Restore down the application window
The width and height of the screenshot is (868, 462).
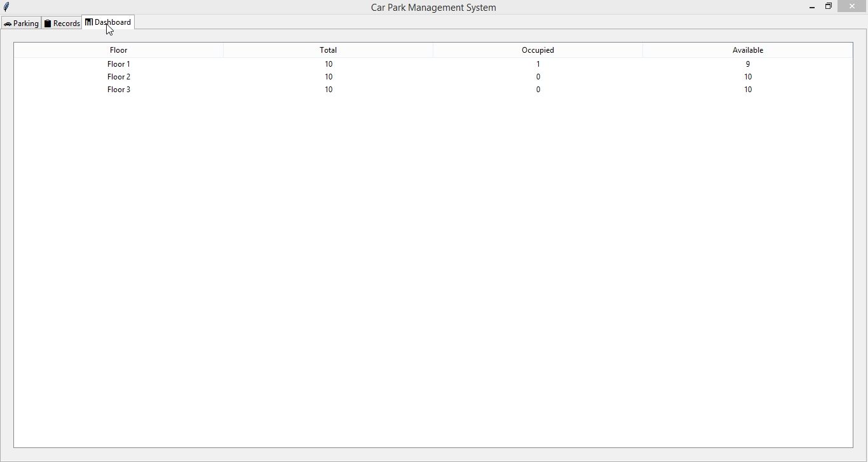(x=829, y=6)
